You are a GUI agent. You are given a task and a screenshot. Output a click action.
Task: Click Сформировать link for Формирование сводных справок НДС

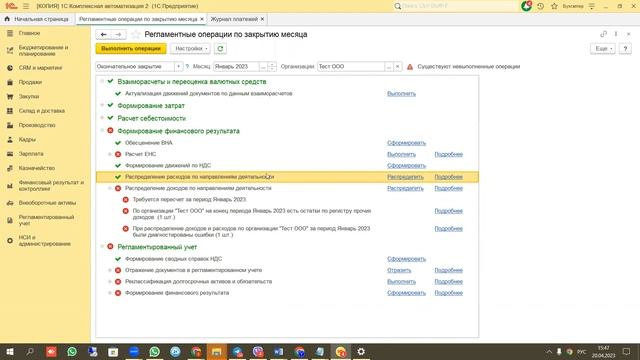click(x=406, y=259)
